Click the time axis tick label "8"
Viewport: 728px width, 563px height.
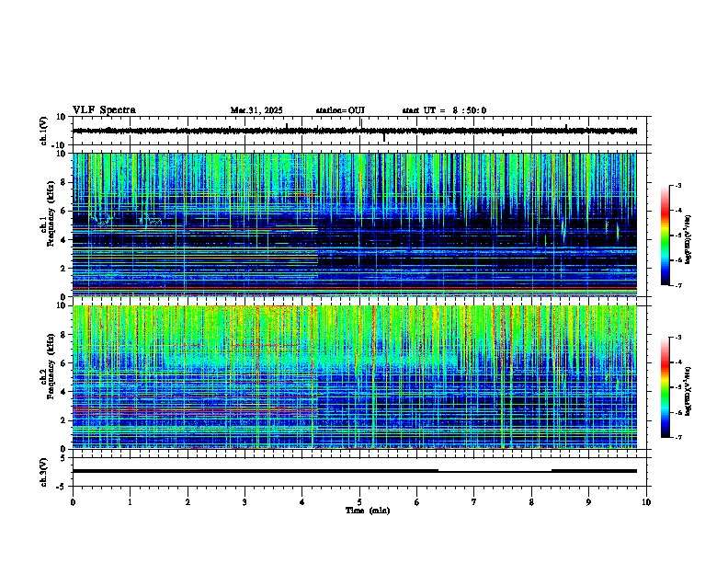[x=531, y=502]
